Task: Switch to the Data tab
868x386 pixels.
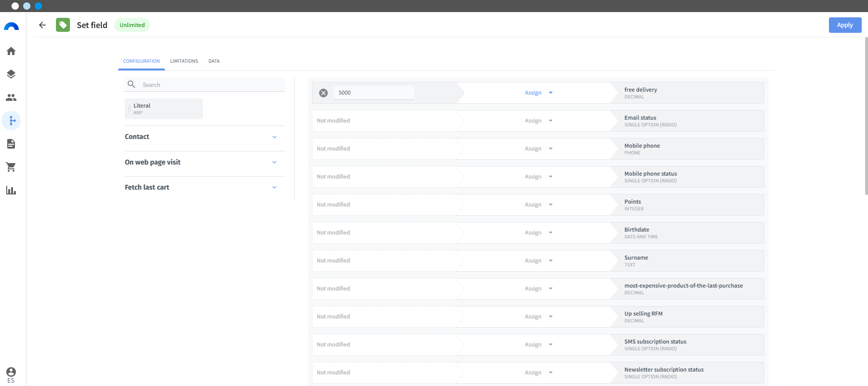Action: click(214, 61)
